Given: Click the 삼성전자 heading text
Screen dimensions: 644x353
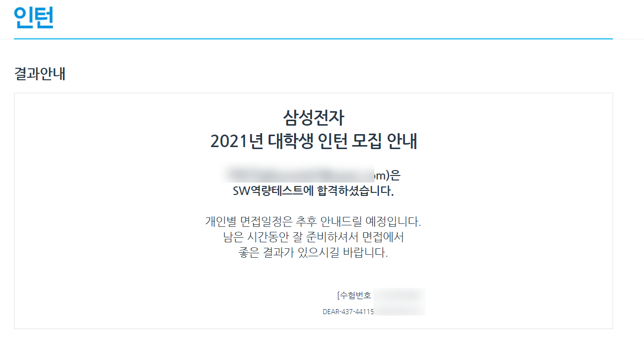Looking at the screenshot, I should point(314,118).
